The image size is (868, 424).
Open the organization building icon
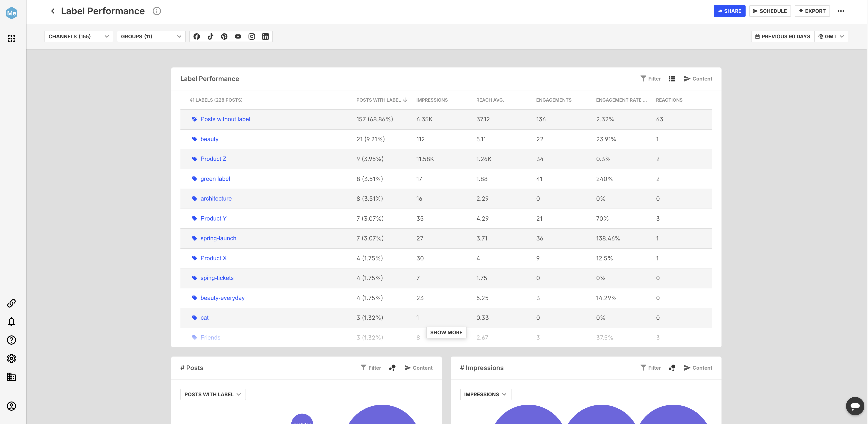click(11, 377)
